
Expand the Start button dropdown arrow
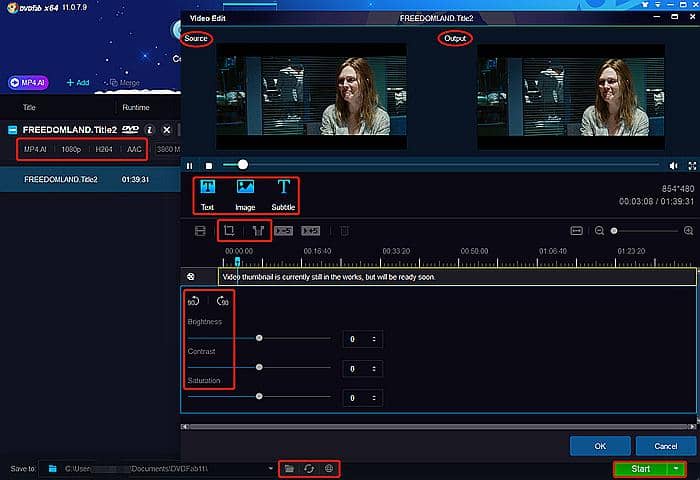(x=676, y=469)
